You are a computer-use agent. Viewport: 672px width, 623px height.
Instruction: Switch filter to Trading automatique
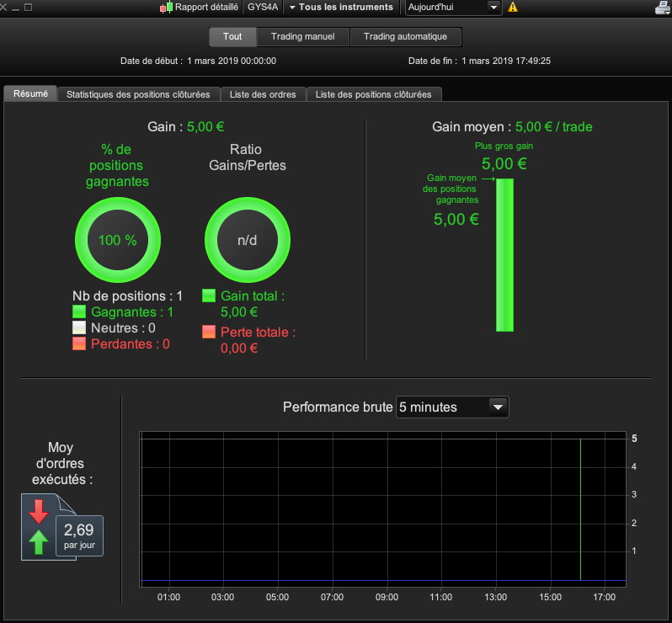point(405,37)
